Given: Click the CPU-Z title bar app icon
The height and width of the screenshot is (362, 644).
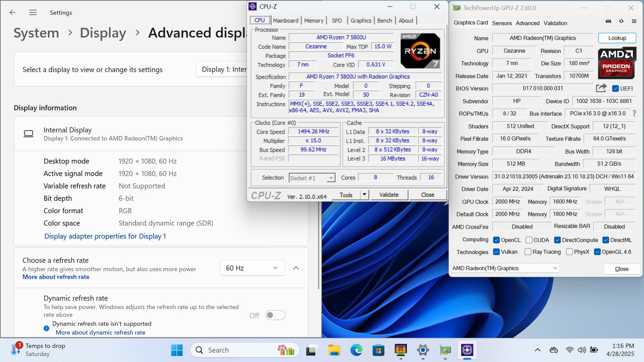Looking at the screenshot, I should coord(253,6).
